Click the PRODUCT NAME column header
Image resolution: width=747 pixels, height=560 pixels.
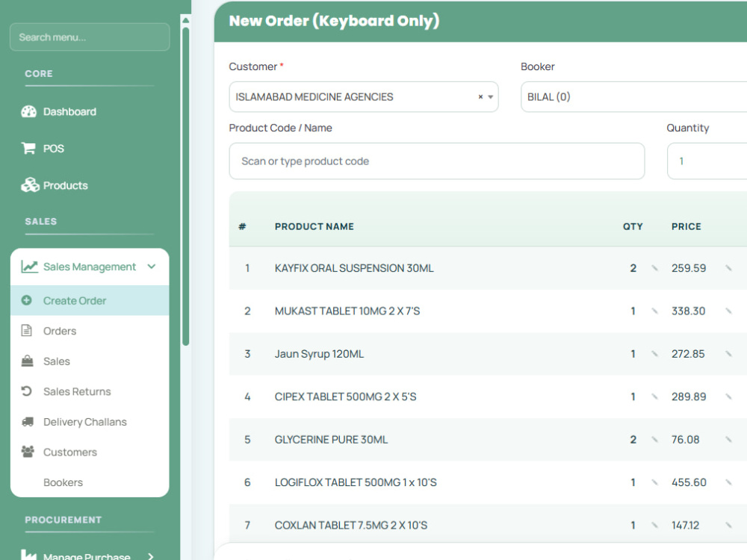point(314,226)
